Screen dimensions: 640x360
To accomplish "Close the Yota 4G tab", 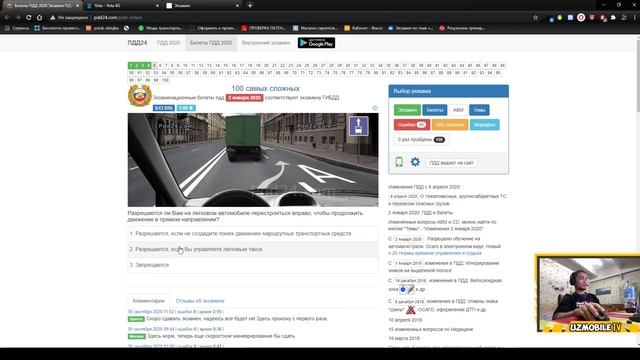I will coord(158,6).
